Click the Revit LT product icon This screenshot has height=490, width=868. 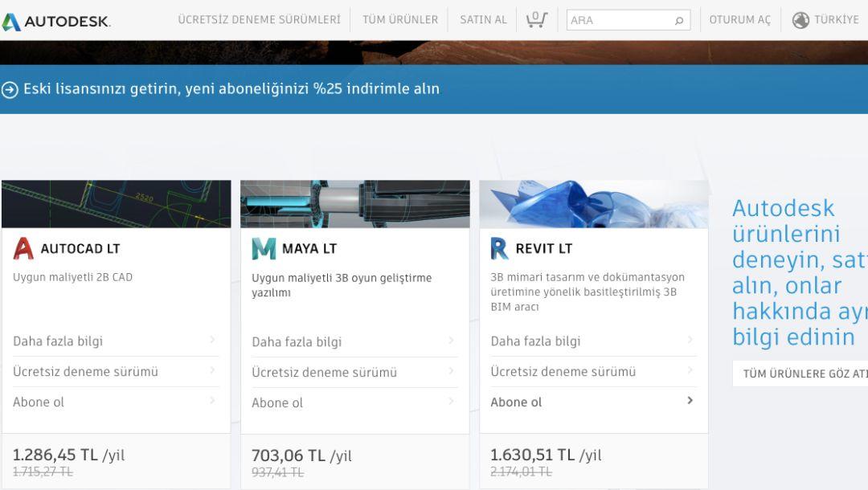(499, 248)
